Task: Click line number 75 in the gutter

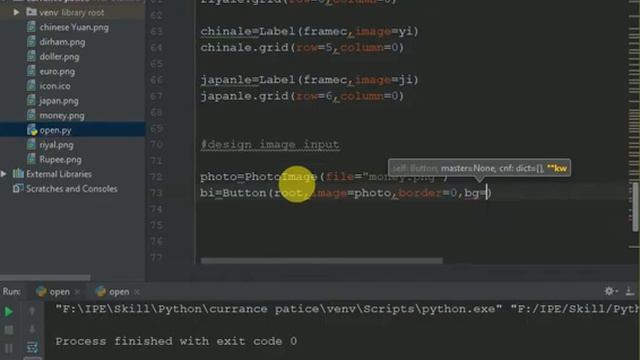Action: (157, 226)
